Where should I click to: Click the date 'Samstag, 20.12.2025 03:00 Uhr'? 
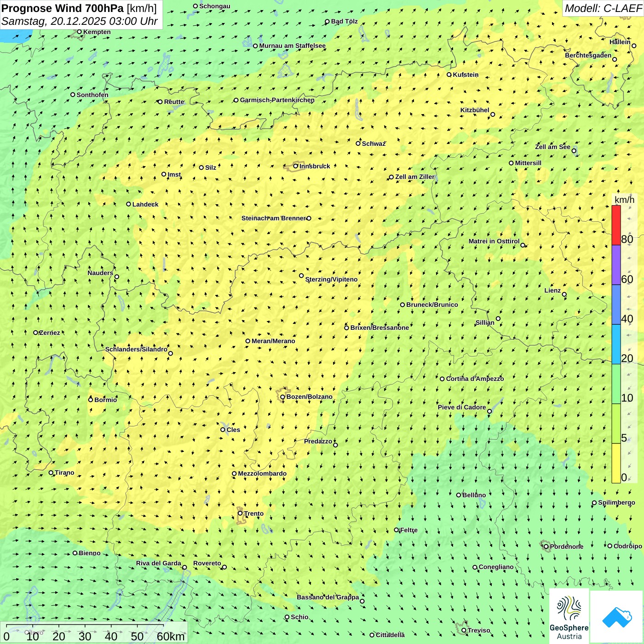click(x=80, y=21)
